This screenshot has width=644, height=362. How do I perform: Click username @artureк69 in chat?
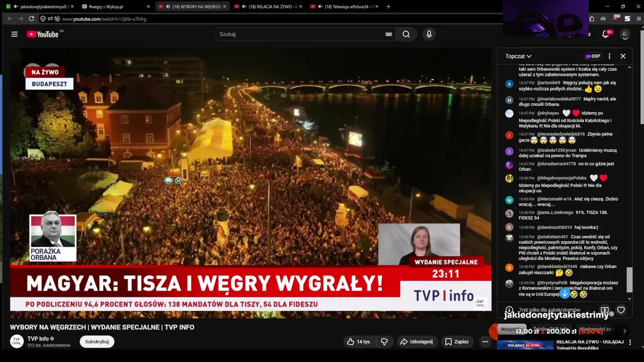pyautogui.click(x=548, y=83)
